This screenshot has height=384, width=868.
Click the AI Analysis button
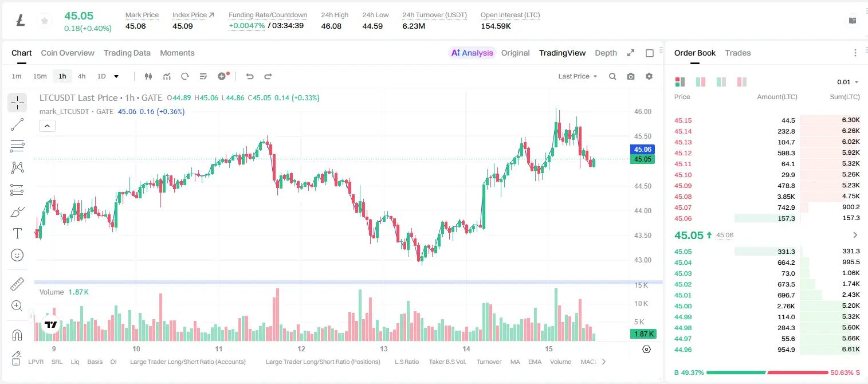(x=472, y=53)
